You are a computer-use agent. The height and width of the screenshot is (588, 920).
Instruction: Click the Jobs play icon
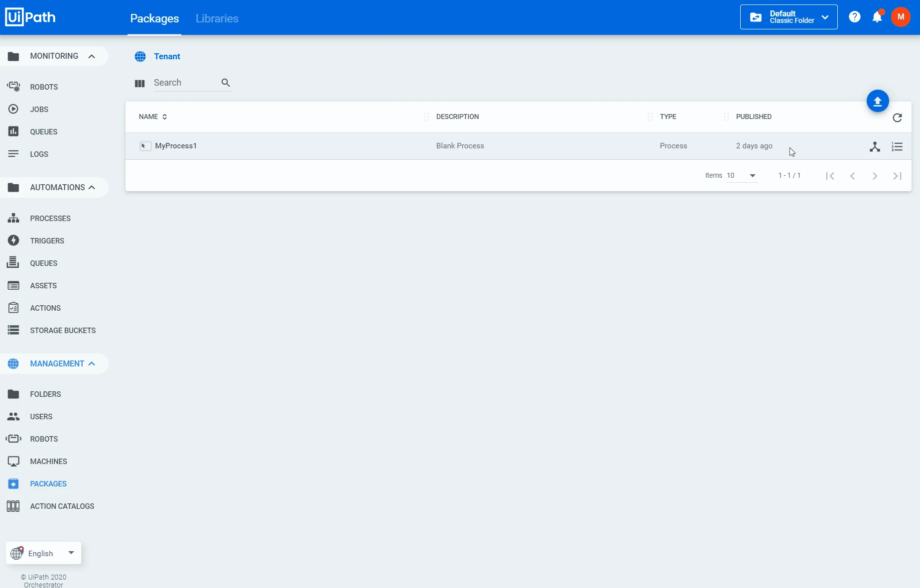point(13,109)
